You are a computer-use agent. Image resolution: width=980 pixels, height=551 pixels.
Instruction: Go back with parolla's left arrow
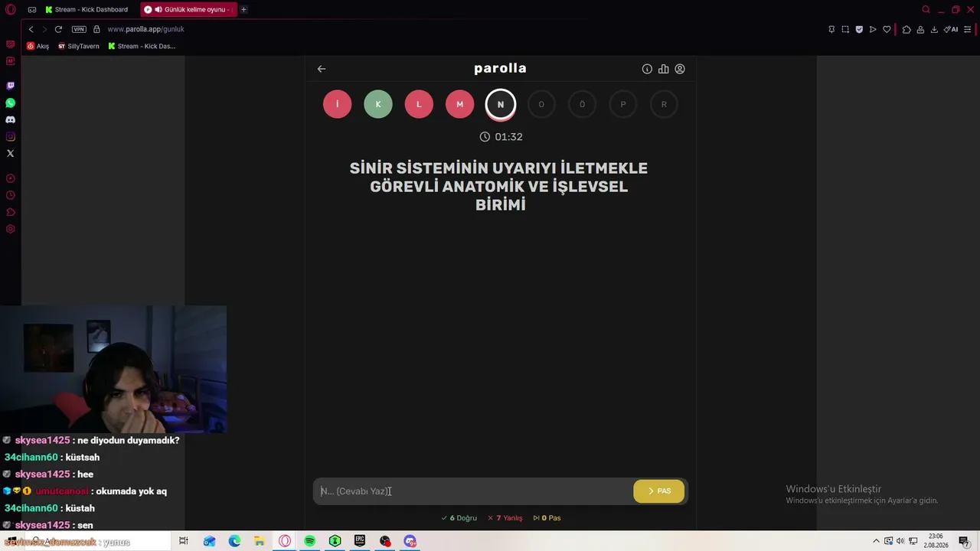point(322,69)
